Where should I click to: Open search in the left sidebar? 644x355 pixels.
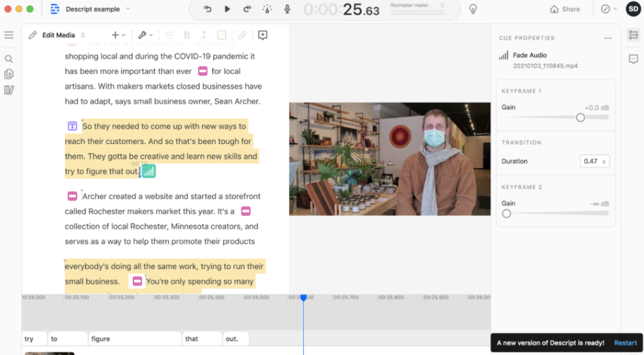pyautogui.click(x=9, y=58)
